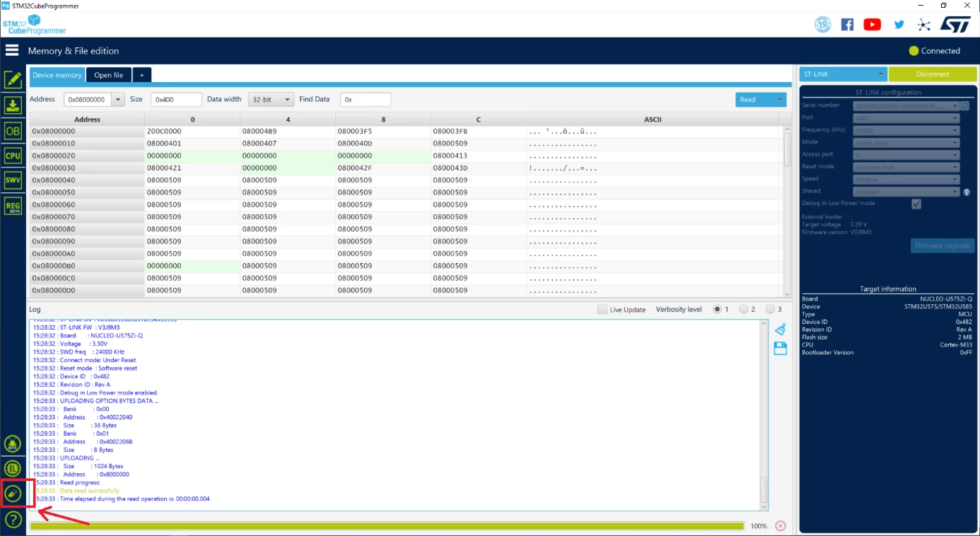Click the log vertical scrollbar
Viewport: 980px width, 536px height.
764,415
